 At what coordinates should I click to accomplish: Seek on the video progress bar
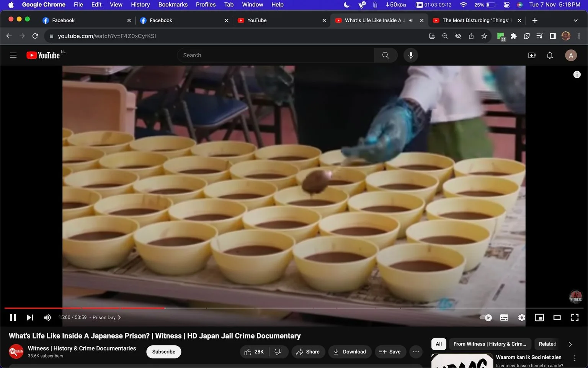294,308
